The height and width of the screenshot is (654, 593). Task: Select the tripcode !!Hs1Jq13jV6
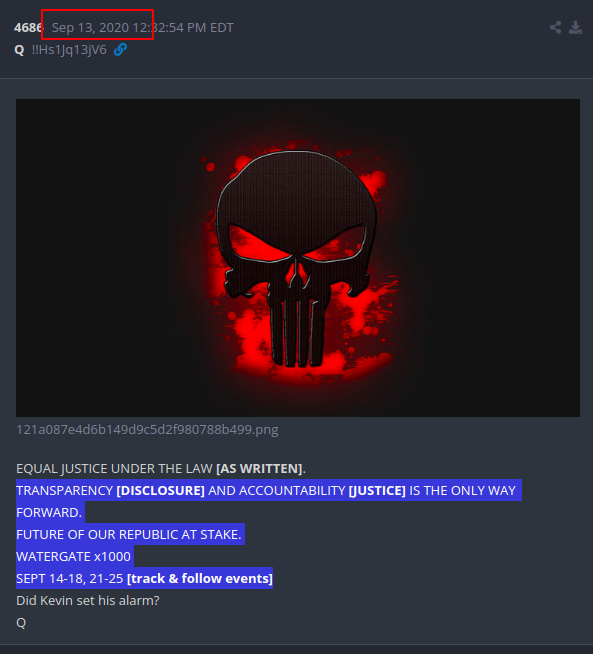[x=69, y=50]
